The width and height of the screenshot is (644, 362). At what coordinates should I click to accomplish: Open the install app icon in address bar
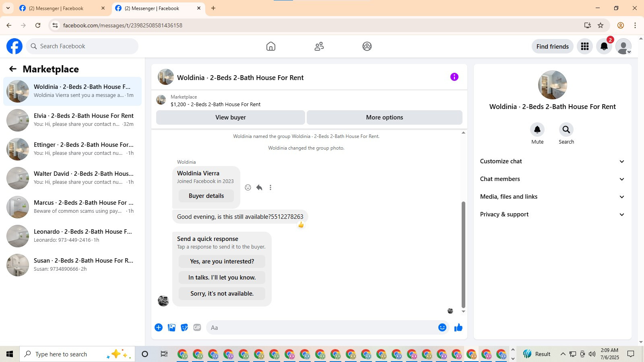click(588, 25)
